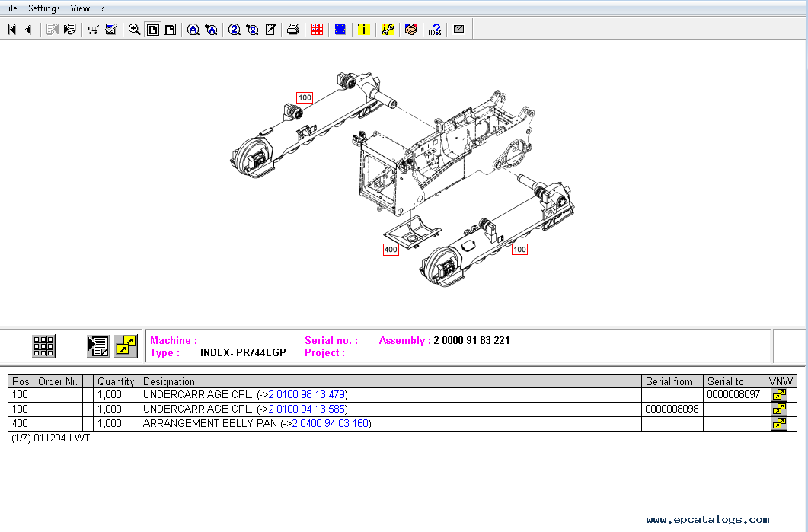Click the upper-left 100 callout in the diagram
Image resolution: width=808 pixels, height=532 pixels.
(305, 97)
